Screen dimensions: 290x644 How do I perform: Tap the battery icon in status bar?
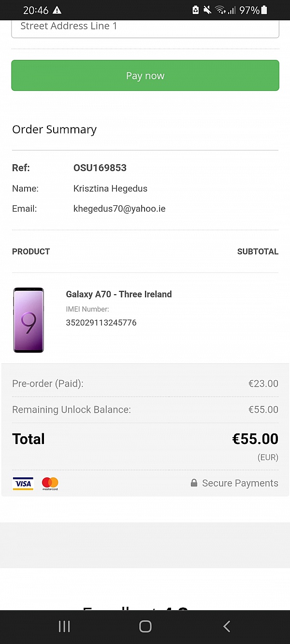click(x=264, y=10)
